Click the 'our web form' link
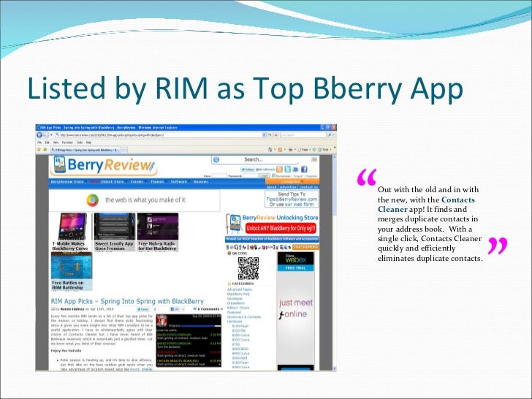 (300, 205)
